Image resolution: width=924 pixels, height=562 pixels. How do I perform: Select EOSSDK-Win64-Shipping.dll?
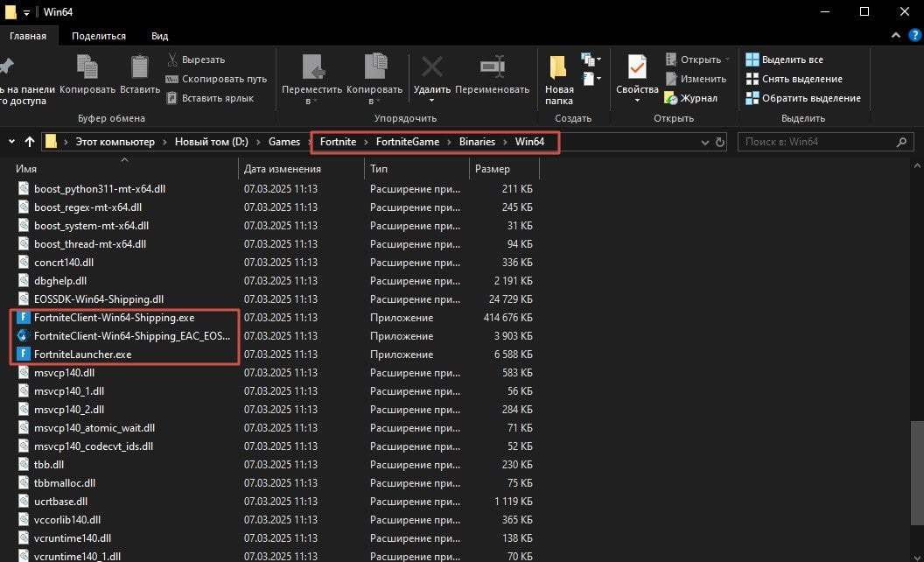(99, 299)
